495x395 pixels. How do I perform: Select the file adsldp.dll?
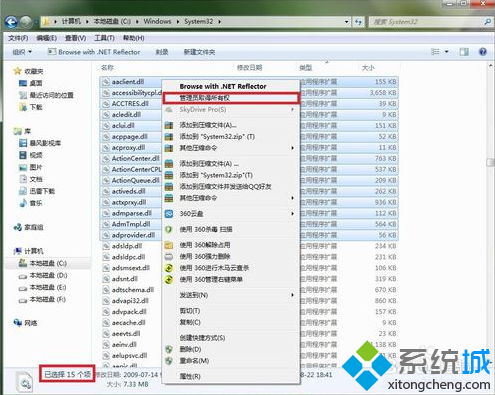(127, 246)
